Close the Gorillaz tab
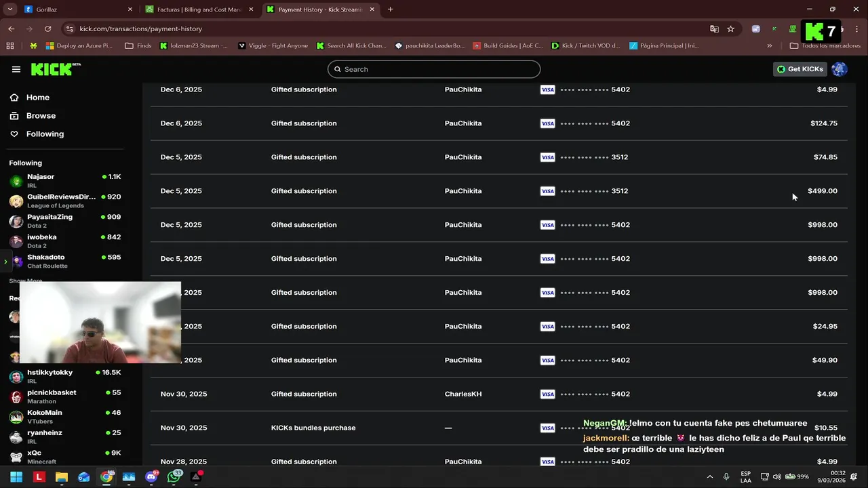The height and width of the screenshot is (488, 868). pos(130,9)
